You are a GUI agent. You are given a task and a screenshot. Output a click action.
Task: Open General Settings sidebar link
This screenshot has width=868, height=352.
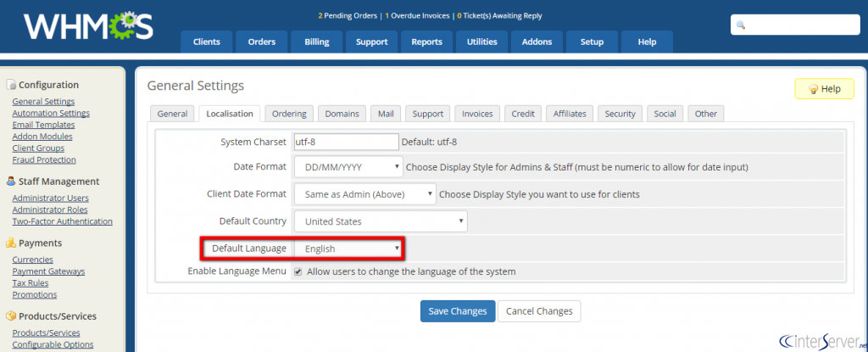[x=43, y=102]
